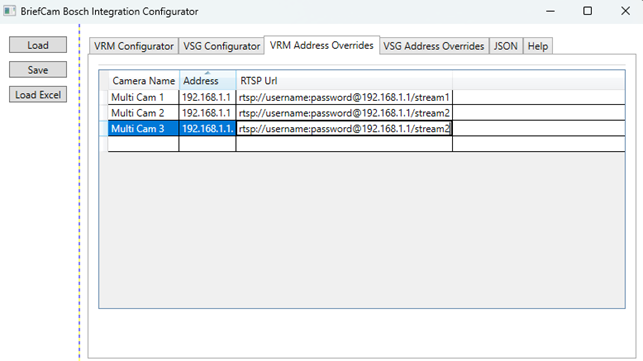
Task: Select the row header of Multi Cam 1
Action: 104,97
